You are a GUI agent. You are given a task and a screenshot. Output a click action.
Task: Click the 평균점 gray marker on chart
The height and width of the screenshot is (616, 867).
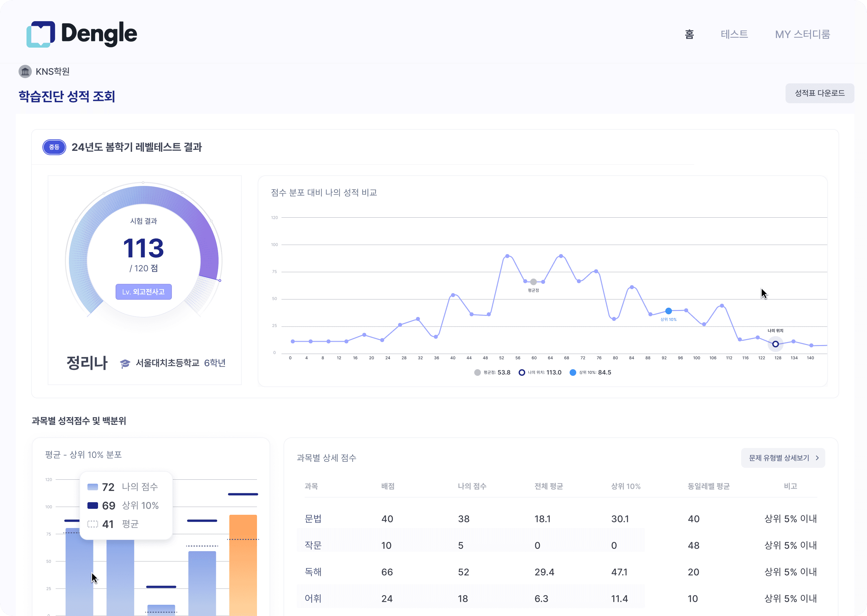click(533, 282)
